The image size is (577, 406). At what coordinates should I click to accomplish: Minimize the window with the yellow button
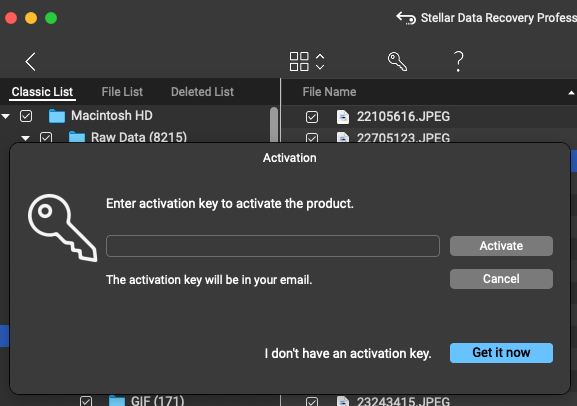[x=31, y=18]
